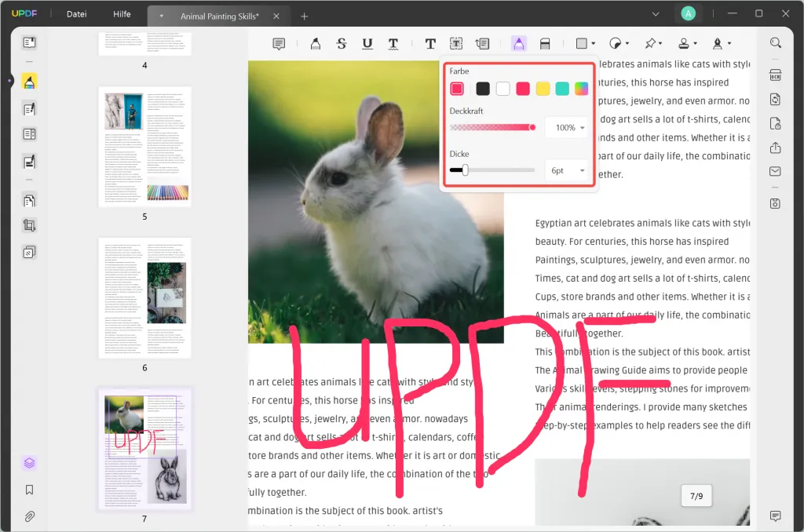
Task: Close the Animal Painting Skills tab
Action: (x=276, y=16)
